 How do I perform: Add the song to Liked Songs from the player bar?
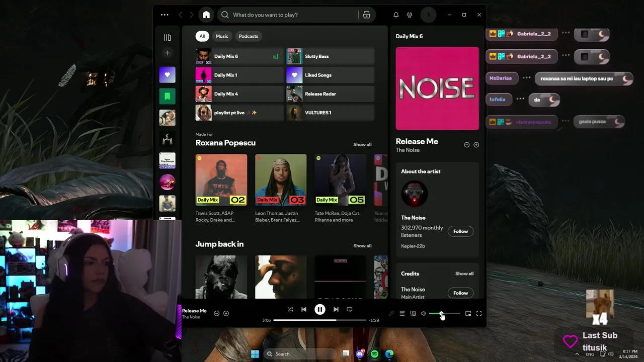click(x=226, y=313)
